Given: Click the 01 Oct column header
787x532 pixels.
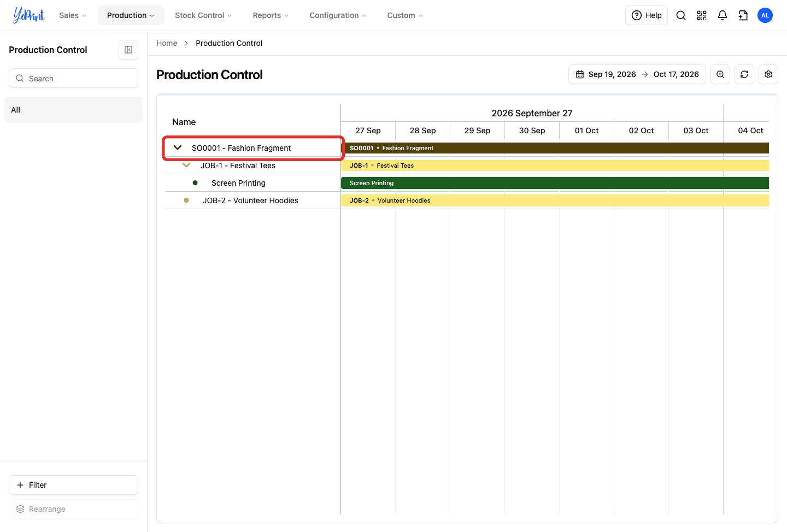Looking at the screenshot, I should (586, 131).
